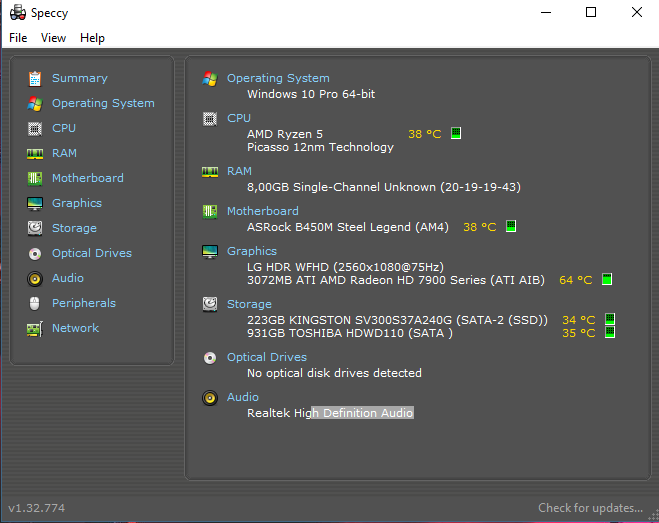Click the Graphics heading link in summary
Screen dimensions: 659x523
[252, 251]
